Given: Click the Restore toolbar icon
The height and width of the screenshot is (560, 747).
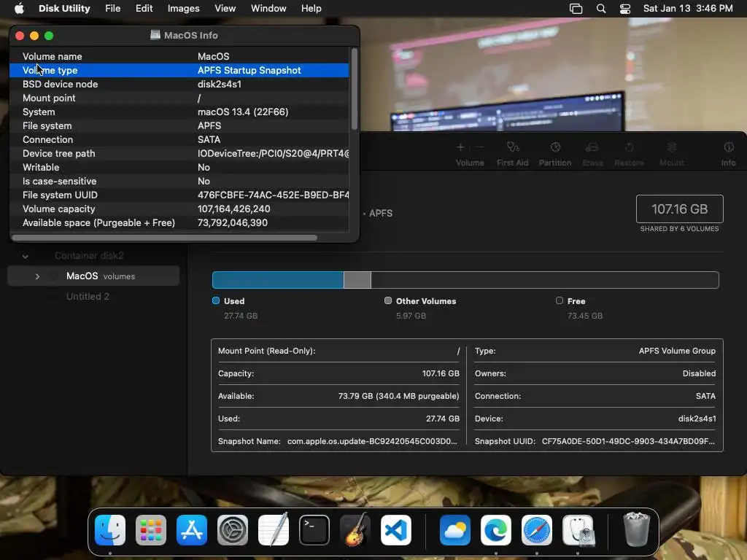Looking at the screenshot, I should point(629,147).
